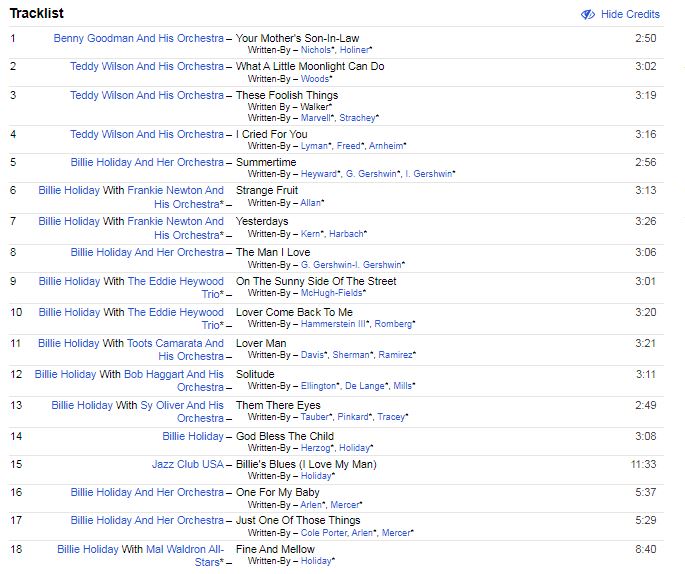Image resolution: width=685 pixels, height=574 pixels.
Task: Click The Eddie Heywood Trio on track 9
Action: (175, 281)
